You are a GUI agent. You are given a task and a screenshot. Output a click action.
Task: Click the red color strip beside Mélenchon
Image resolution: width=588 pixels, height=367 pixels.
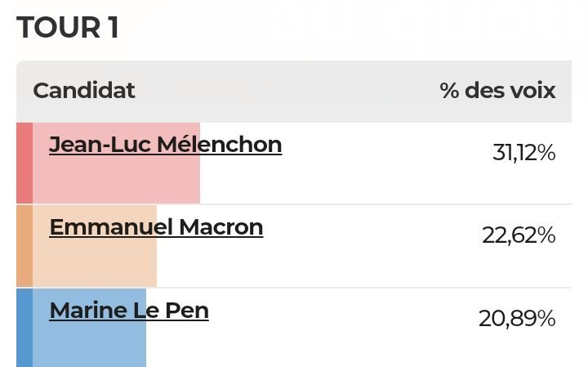click(x=24, y=163)
